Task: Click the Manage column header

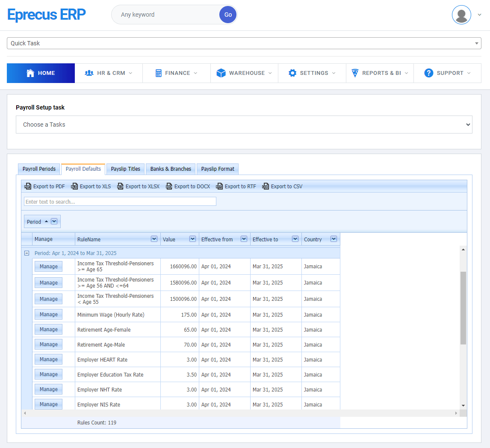Action: (x=53, y=239)
